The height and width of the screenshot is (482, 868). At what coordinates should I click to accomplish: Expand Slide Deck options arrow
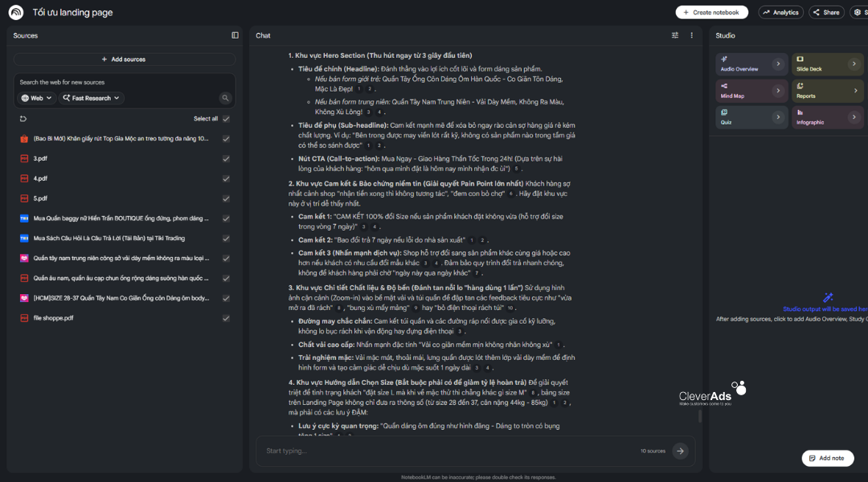[854, 64]
